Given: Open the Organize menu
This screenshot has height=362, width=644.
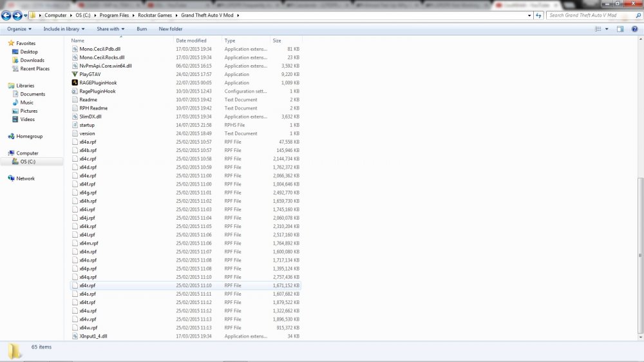Looking at the screenshot, I should 19,29.
